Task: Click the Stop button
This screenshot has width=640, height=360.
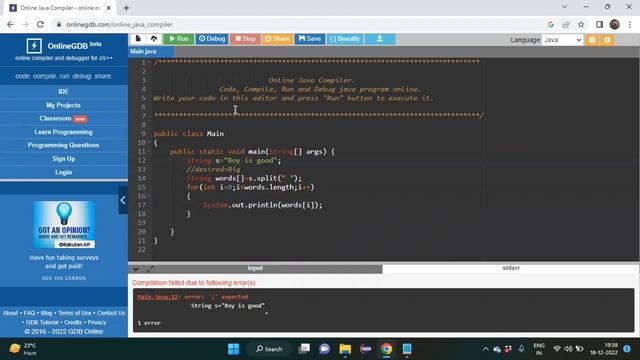Action: point(245,39)
